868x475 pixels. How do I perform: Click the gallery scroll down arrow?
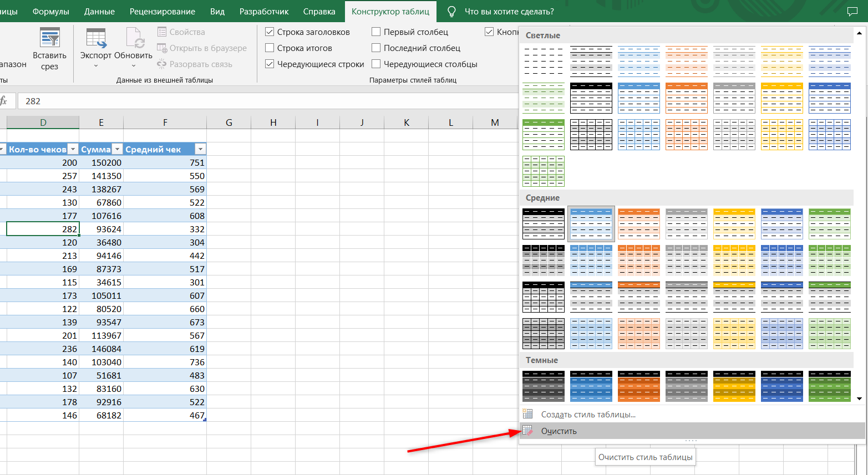(x=859, y=399)
